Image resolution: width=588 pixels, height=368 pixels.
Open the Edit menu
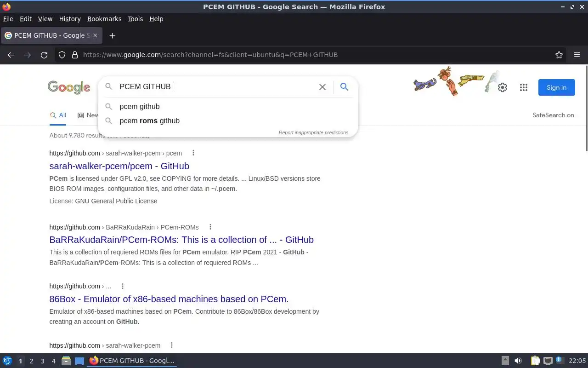click(26, 19)
